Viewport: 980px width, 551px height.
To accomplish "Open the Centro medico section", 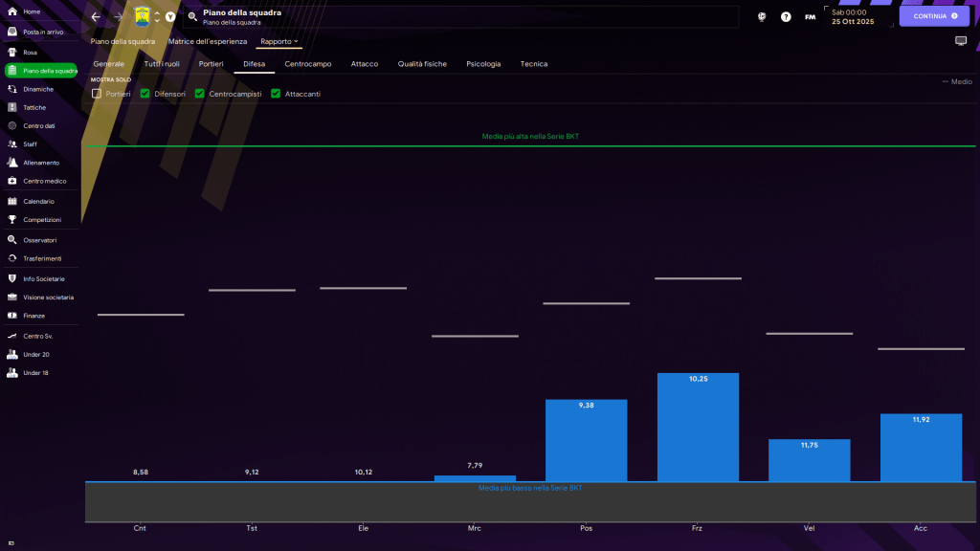I will tap(44, 181).
